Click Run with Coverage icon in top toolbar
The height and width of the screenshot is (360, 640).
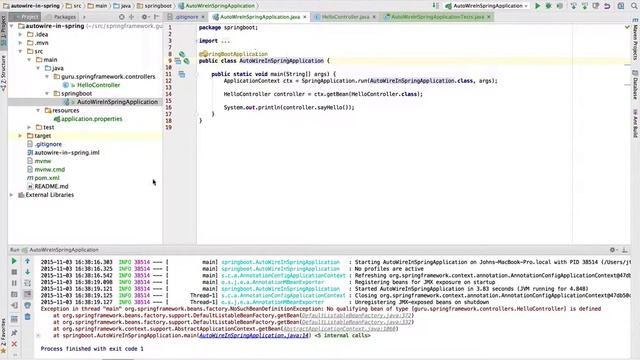click(x=560, y=6)
